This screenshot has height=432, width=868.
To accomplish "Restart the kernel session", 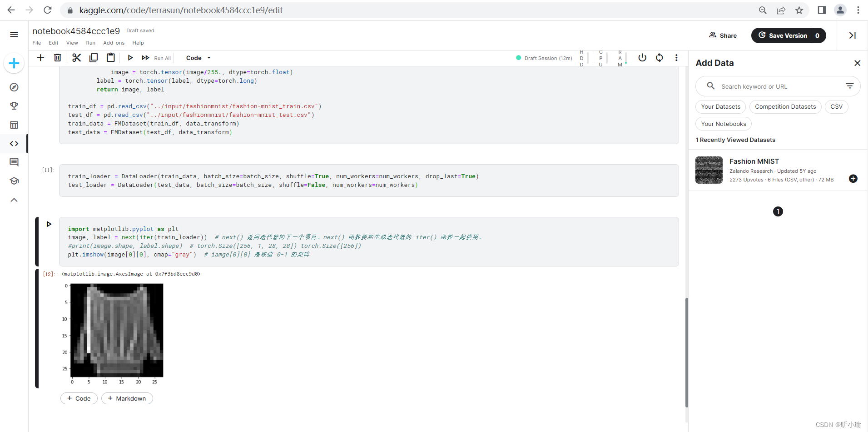I will (659, 58).
